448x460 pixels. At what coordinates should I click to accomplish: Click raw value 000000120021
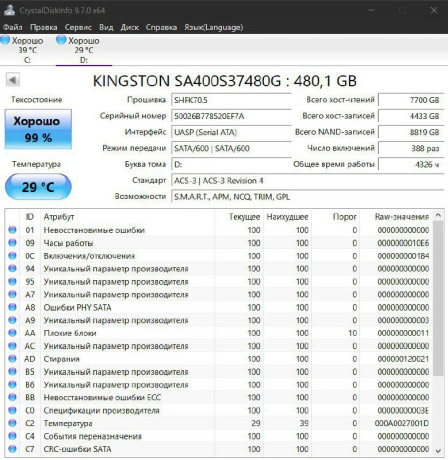[x=403, y=359]
